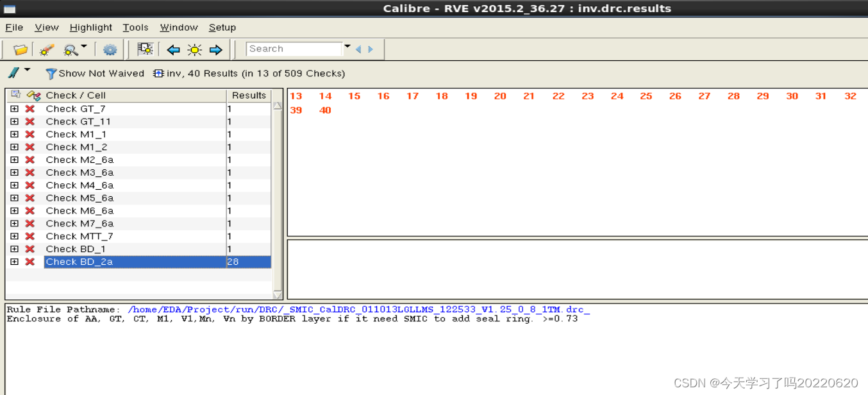Advance with the blue right arrow icon
The width and height of the screenshot is (868, 395).
tap(215, 49)
